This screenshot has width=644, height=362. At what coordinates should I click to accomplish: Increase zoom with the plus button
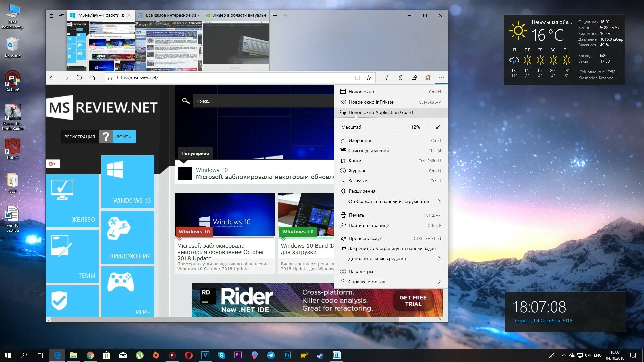coord(427,127)
